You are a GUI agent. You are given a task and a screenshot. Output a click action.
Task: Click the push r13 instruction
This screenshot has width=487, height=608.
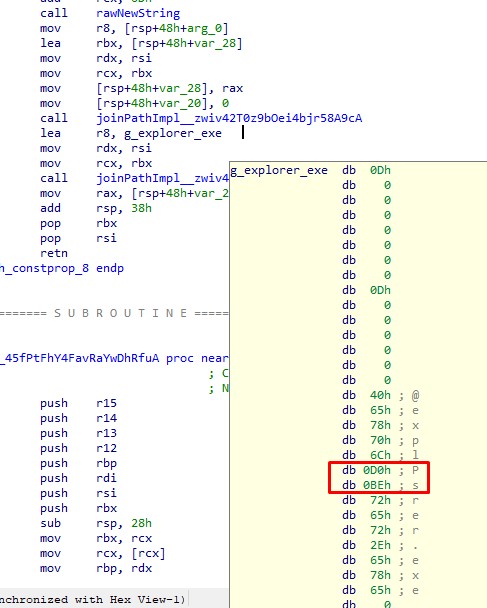(x=78, y=433)
